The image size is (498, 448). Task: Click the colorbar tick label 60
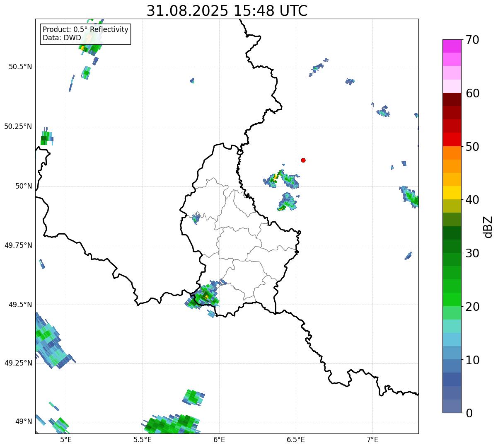472,93
